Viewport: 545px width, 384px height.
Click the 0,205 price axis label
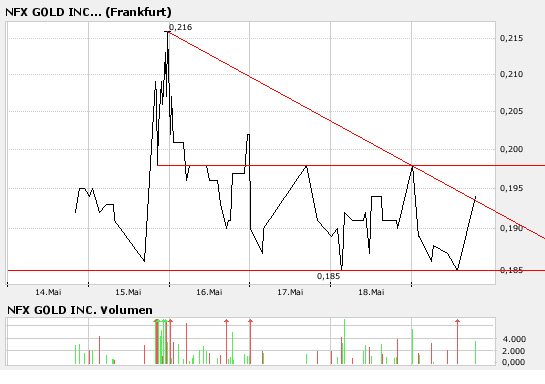point(511,111)
